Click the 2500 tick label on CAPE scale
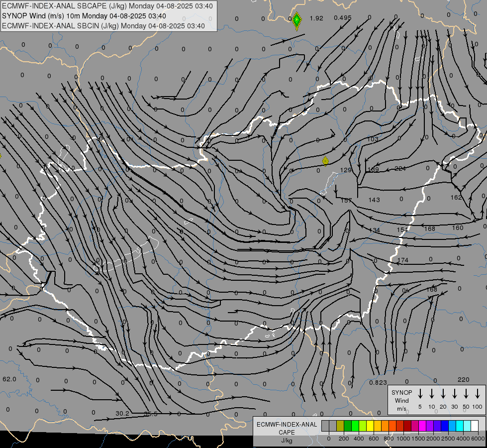 [x=448, y=439]
